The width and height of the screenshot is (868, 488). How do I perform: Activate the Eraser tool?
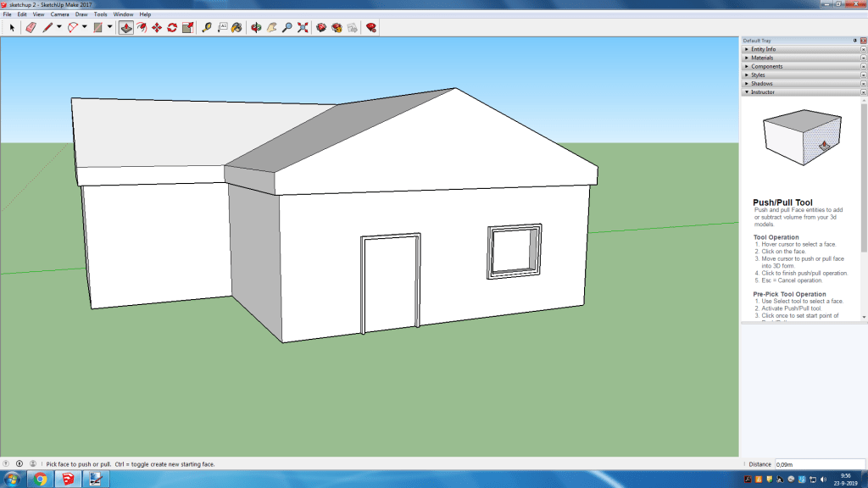[x=31, y=27]
